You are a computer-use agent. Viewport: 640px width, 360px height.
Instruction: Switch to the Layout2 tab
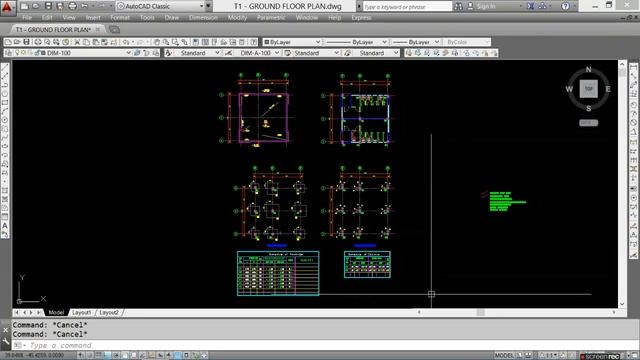109,313
